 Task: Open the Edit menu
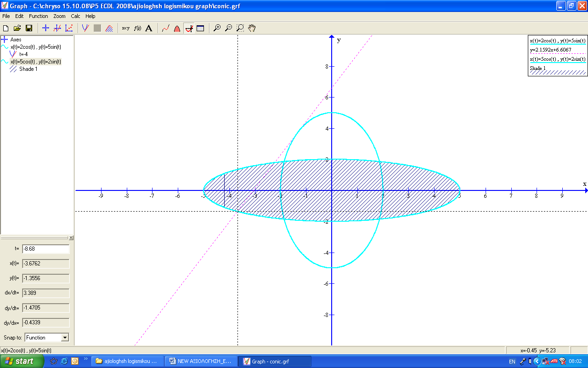pyautogui.click(x=19, y=16)
